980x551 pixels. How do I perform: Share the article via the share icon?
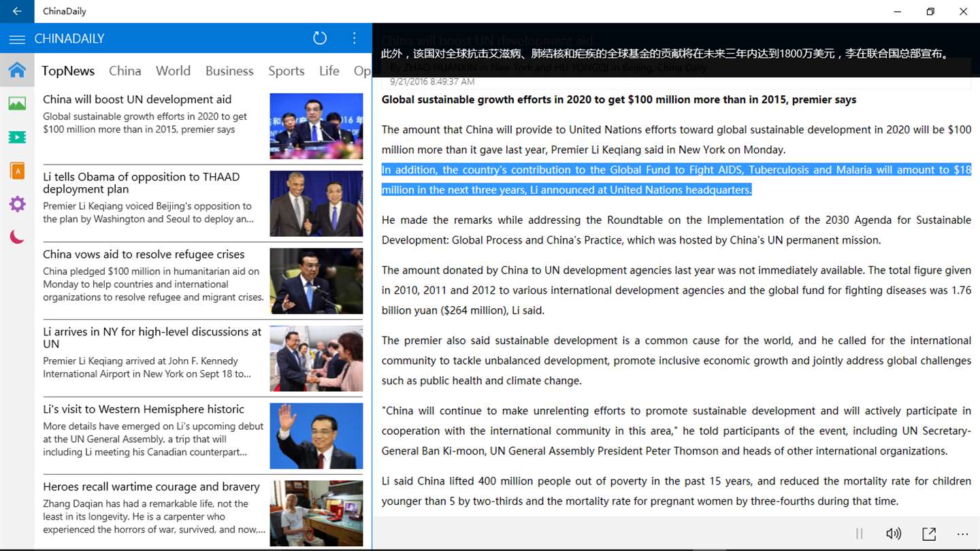929,534
